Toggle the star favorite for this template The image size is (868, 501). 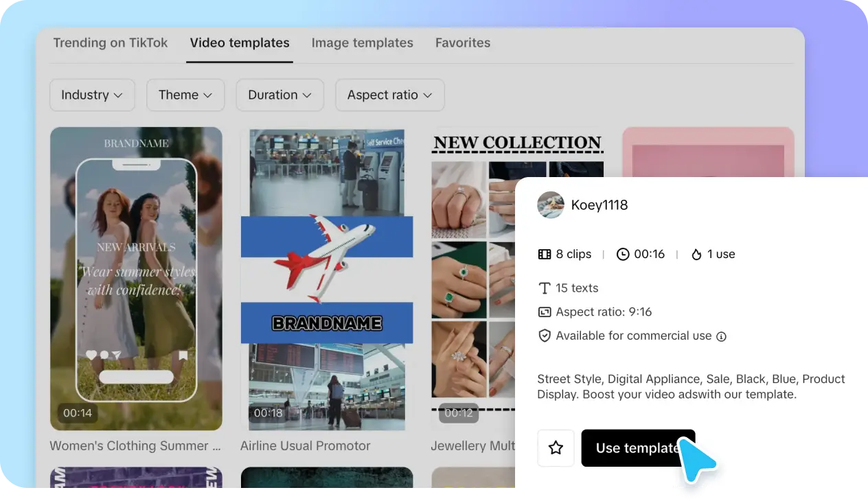click(556, 447)
